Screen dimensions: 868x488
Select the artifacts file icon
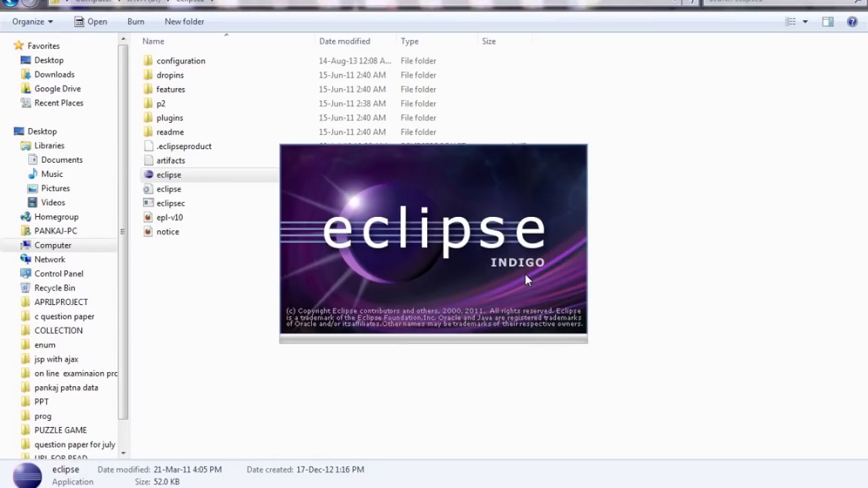tap(149, 160)
